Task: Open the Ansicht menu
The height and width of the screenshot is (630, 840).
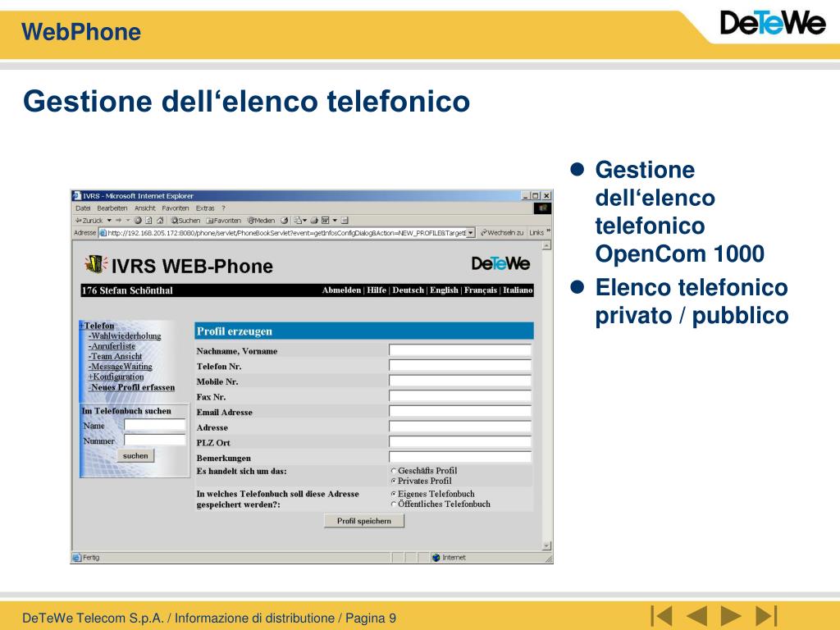Action: click(x=144, y=208)
